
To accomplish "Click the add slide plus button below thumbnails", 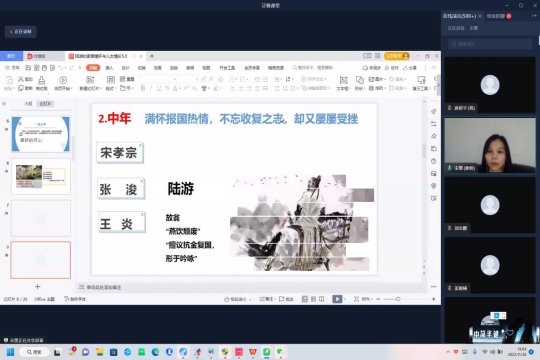I will [x=38, y=287].
